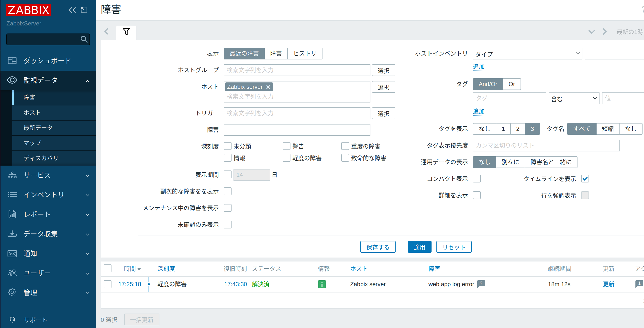Click the トリガー search input field
The width and height of the screenshot is (644, 328).
tap(297, 113)
